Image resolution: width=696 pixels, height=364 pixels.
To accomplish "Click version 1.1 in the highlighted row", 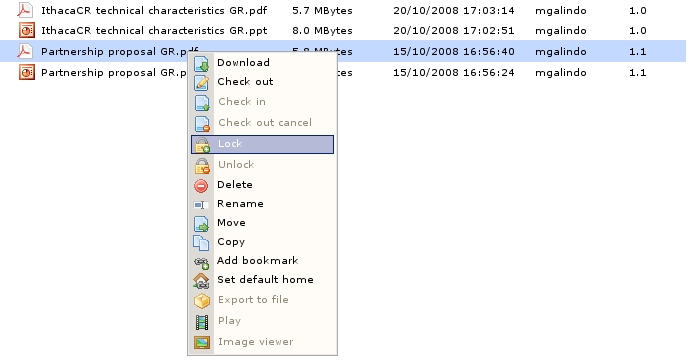I will (x=637, y=51).
